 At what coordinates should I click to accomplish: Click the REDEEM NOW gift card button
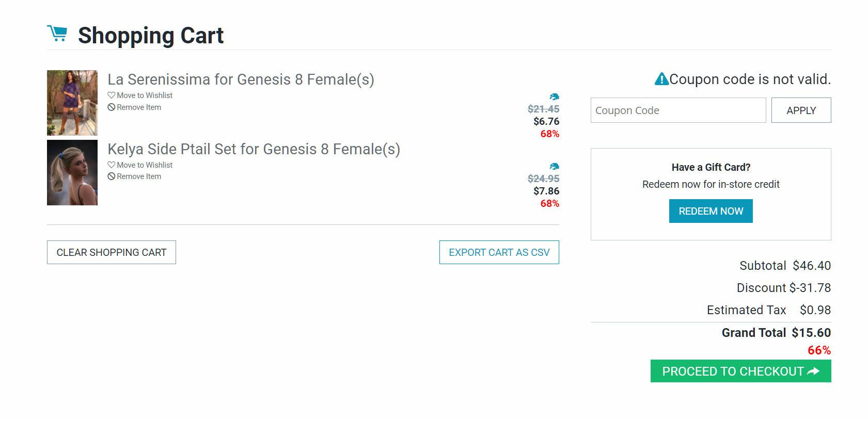[711, 211]
